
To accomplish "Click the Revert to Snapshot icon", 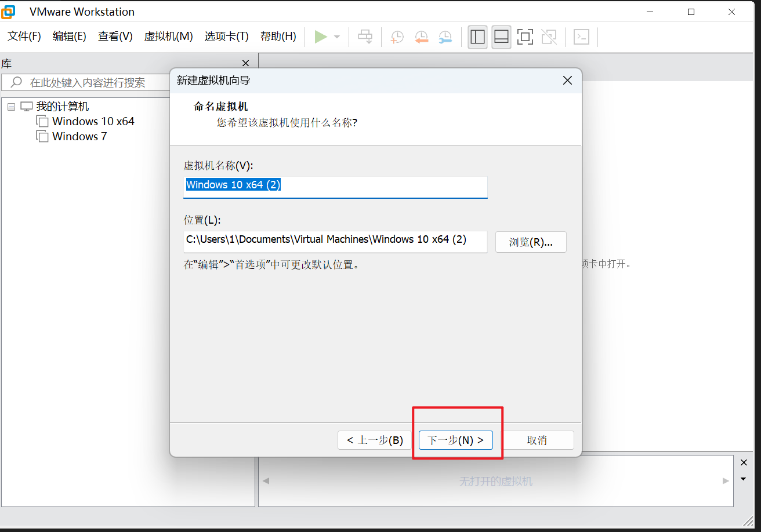I will tap(421, 37).
